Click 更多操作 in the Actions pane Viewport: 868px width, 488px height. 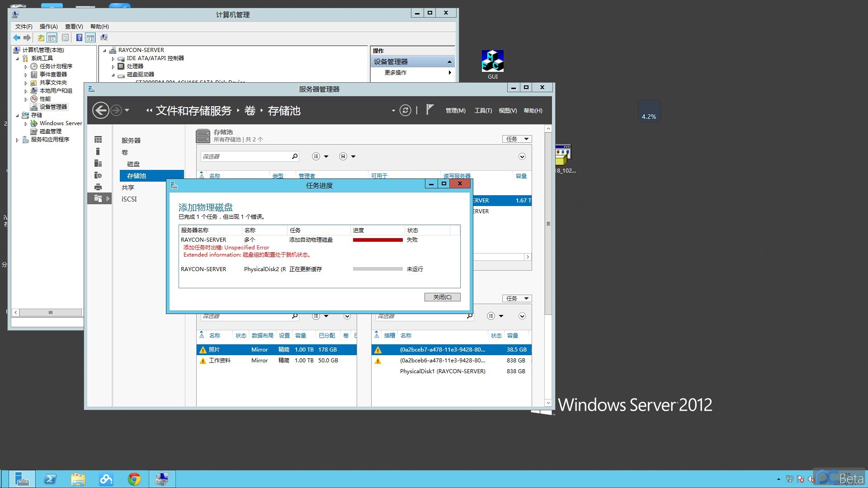coord(396,72)
